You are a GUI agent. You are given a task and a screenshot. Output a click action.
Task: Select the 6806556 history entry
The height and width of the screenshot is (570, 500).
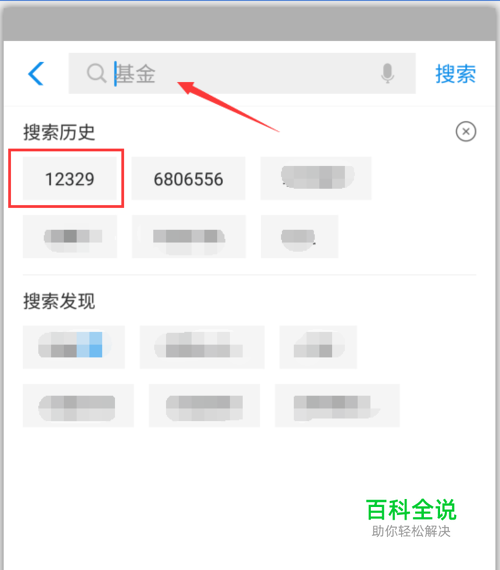coord(188,178)
